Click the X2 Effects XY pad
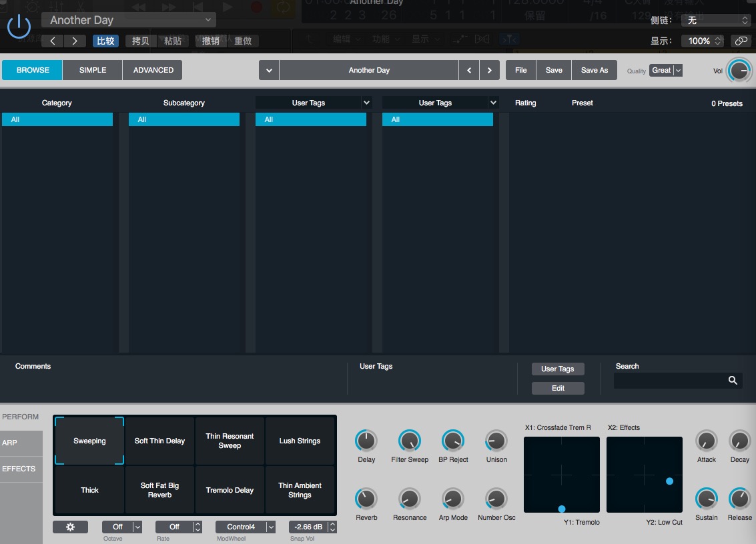The height and width of the screenshot is (544, 756). pyautogui.click(x=644, y=475)
